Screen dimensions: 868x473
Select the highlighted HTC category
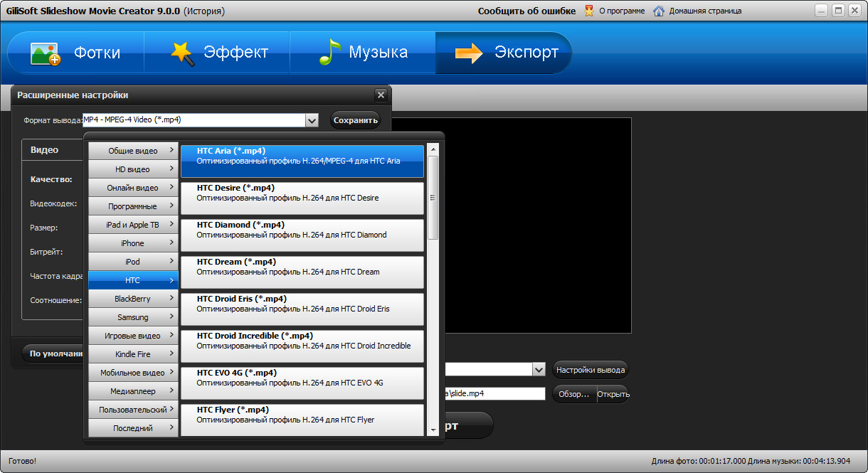(x=133, y=280)
